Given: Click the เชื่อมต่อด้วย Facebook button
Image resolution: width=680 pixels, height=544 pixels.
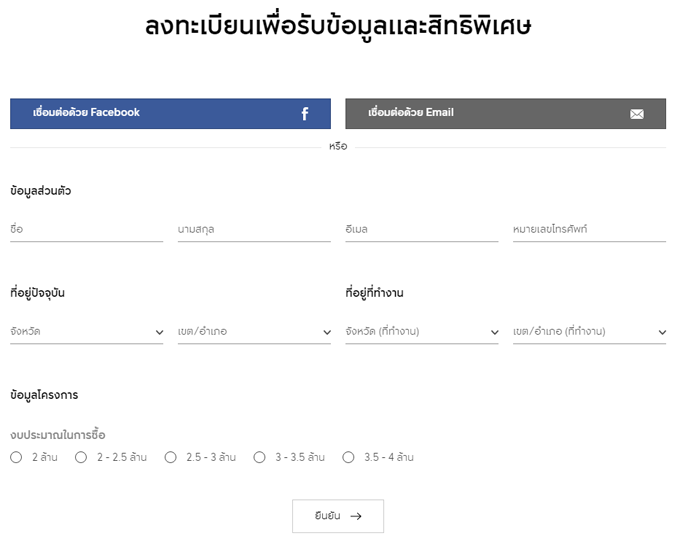Looking at the screenshot, I should pos(170,113).
